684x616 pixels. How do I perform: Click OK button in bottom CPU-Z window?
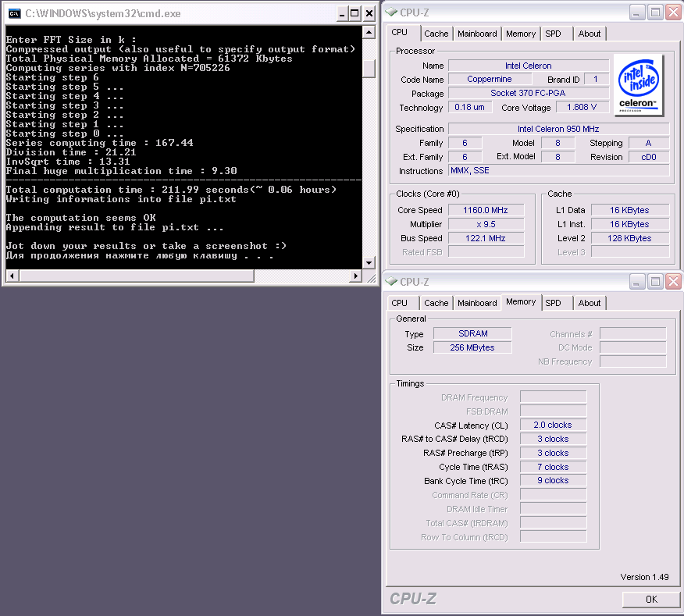pyautogui.click(x=651, y=600)
